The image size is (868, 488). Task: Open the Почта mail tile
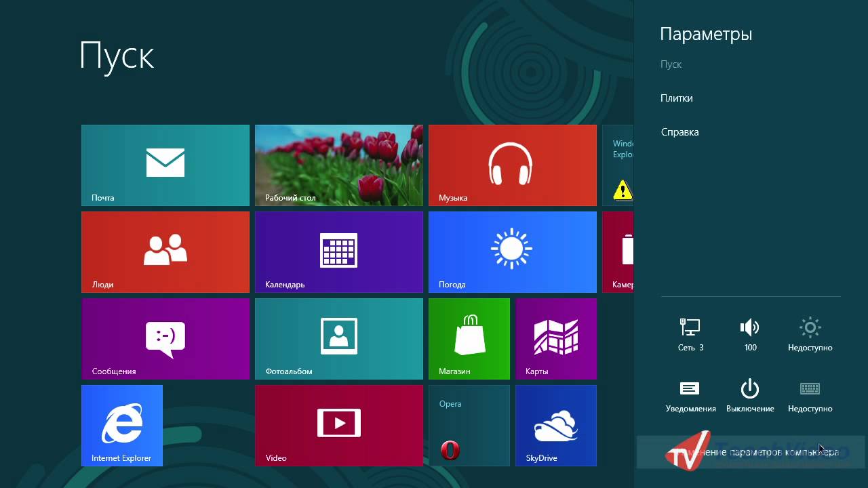[165, 165]
